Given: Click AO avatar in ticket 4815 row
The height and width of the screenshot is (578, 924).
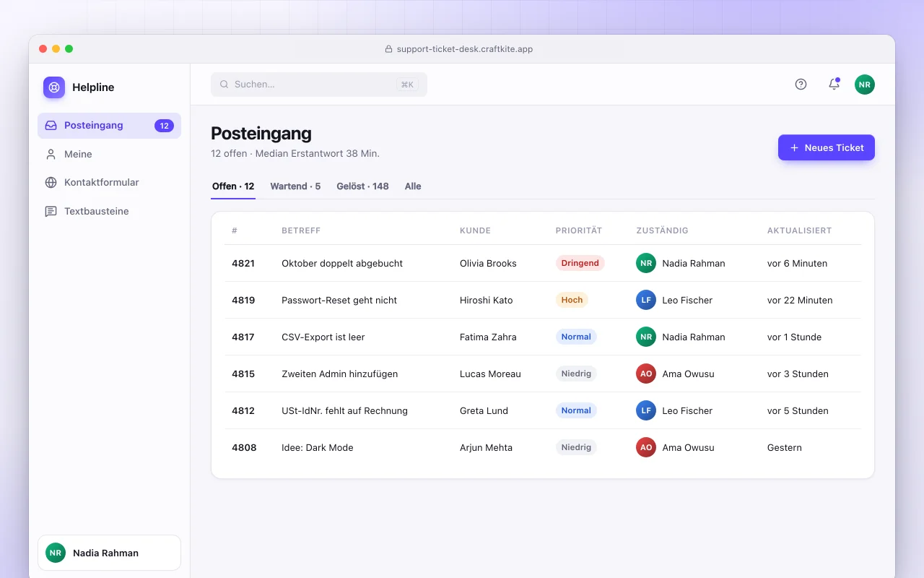Looking at the screenshot, I should (646, 374).
